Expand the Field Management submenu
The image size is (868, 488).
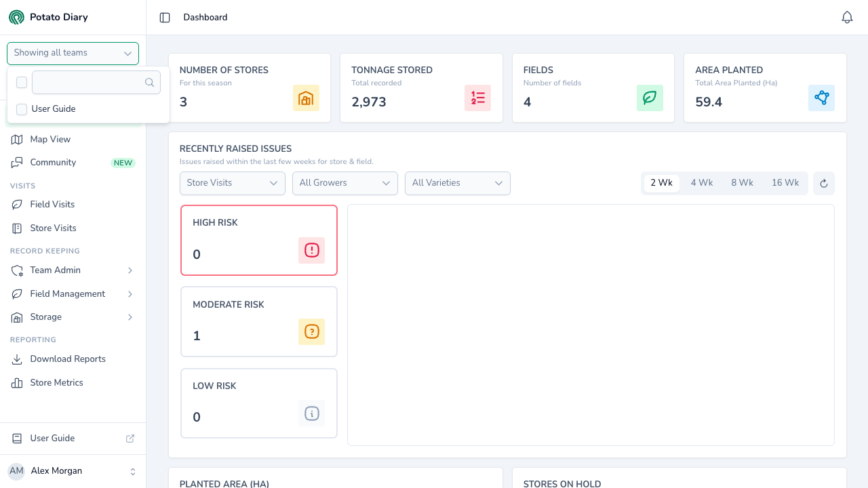pyautogui.click(x=73, y=294)
